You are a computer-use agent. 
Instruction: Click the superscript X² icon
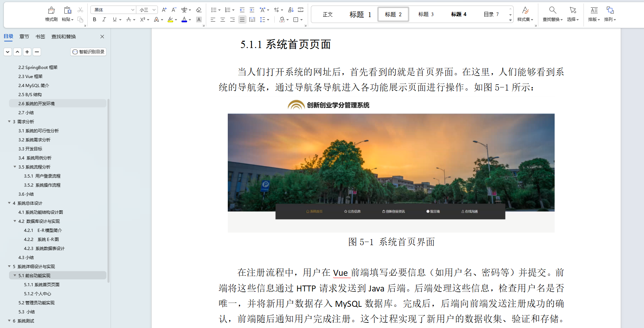click(x=143, y=19)
